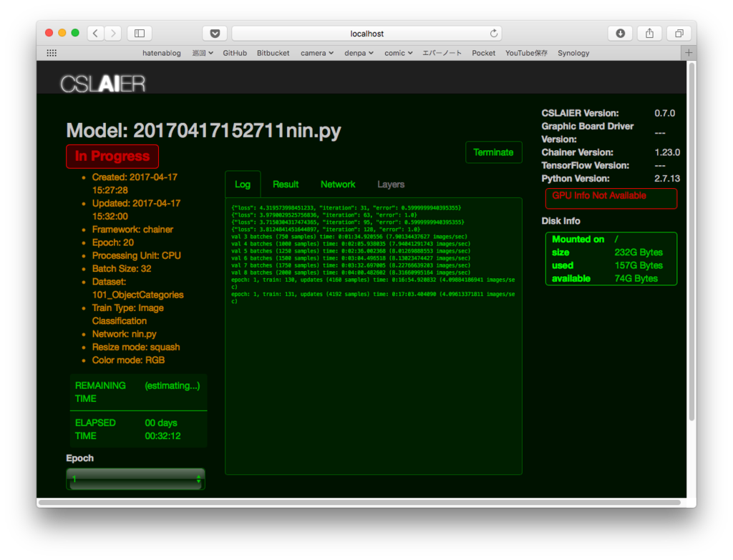Click the CSLAIER Version 0.7.0 value
Viewport: 733px width, 560px height.
pos(664,113)
